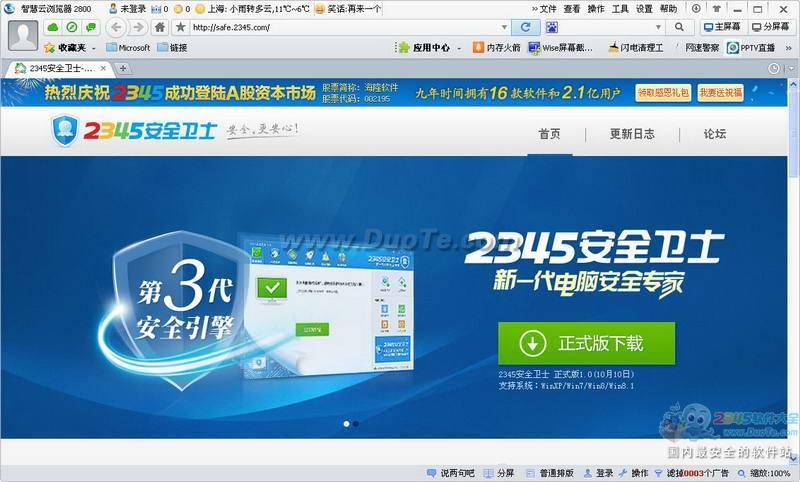Image resolution: width=800 pixels, height=482 pixels.
Task: Open Wise屏幕截 bookmark
Action: [561, 47]
